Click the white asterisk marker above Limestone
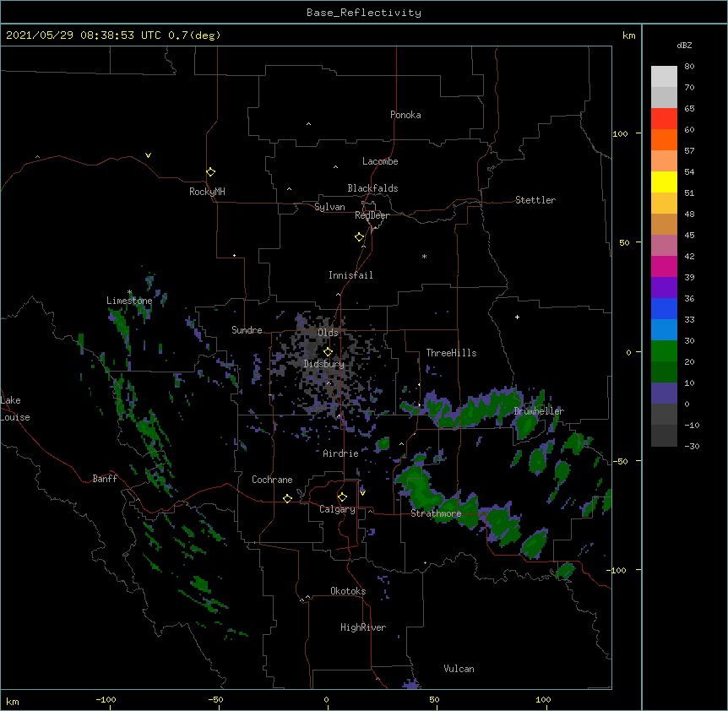Viewport: 728px width, 711px height. [x=129, y=292]
